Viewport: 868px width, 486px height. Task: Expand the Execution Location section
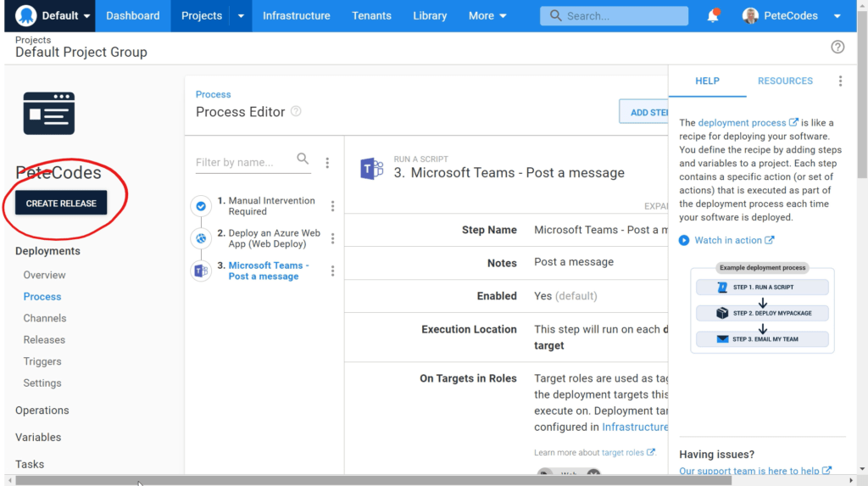click(506, 337)
